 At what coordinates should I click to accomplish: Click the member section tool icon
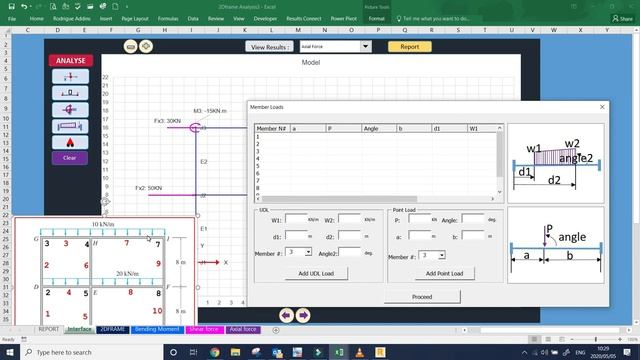70,93
